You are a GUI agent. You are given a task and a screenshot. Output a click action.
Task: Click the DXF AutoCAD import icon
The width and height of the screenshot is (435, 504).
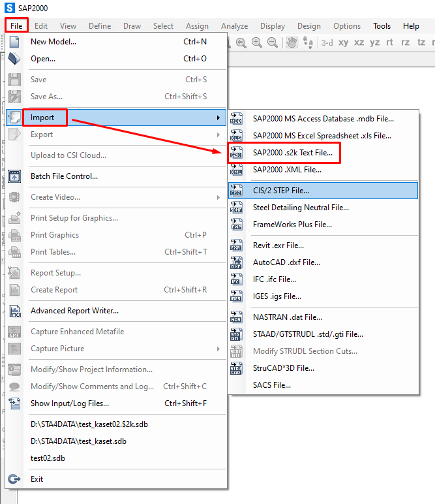236,262
